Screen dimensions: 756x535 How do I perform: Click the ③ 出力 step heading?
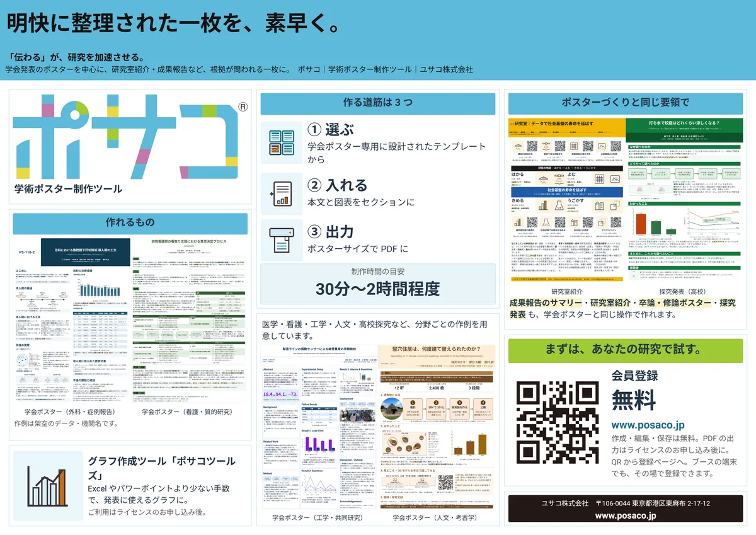click(331, 232)
